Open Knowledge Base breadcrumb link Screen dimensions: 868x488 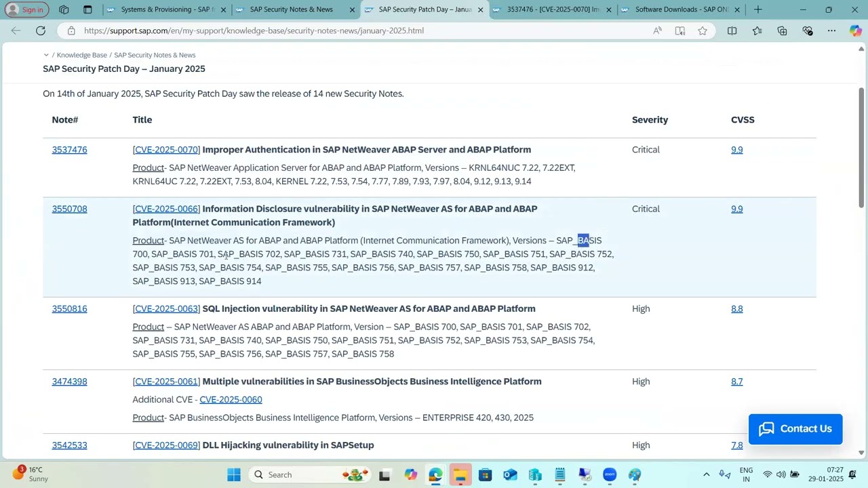(82, 55)
